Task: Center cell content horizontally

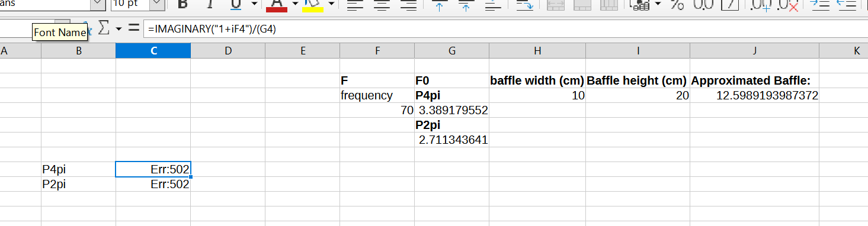Action: pyautogui.click(x=382, y=5)
